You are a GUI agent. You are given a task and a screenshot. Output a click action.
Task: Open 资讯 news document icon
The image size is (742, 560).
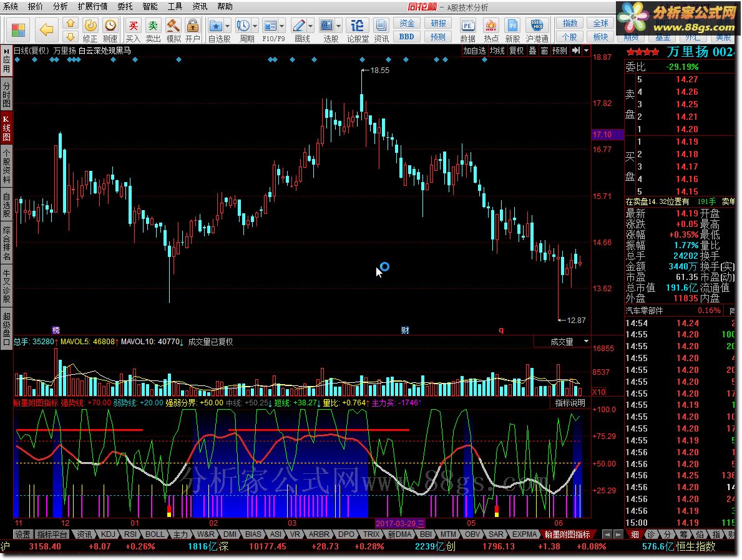coord(381,31)
